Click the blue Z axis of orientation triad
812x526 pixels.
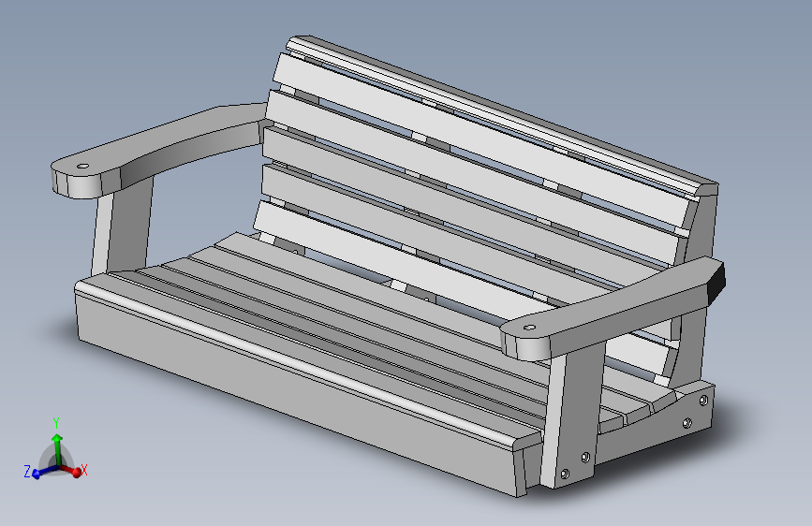(38, 472)
